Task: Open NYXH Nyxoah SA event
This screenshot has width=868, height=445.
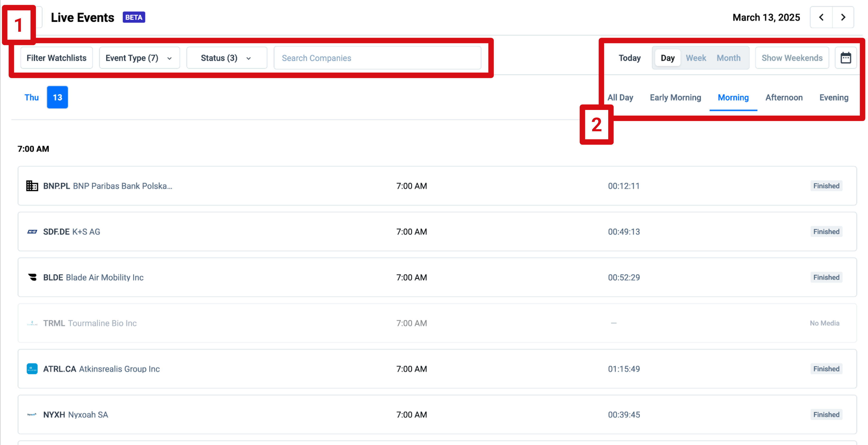Action: (x=437, y=414)
